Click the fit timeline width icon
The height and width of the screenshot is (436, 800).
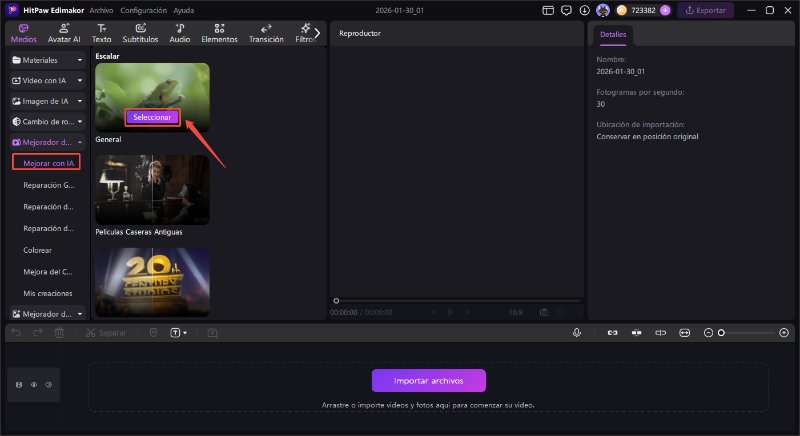click(x=684, y=333)
